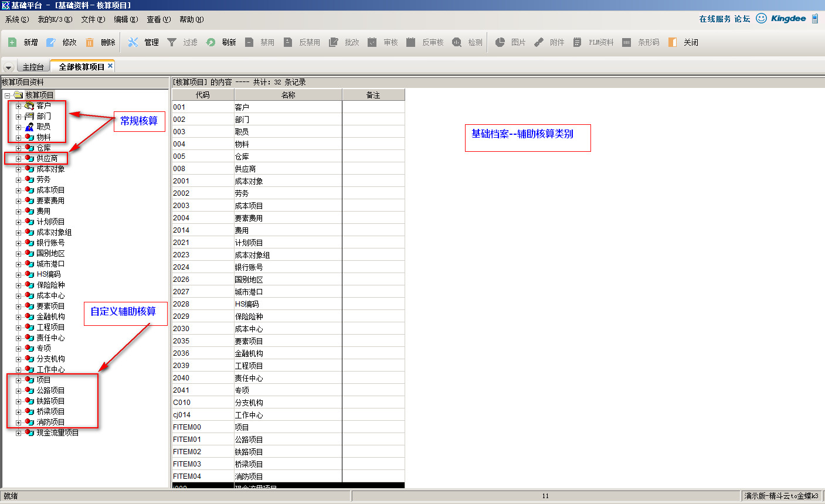Open the 在线服务 link
The image size is (825, 504).
coord(714,19)
